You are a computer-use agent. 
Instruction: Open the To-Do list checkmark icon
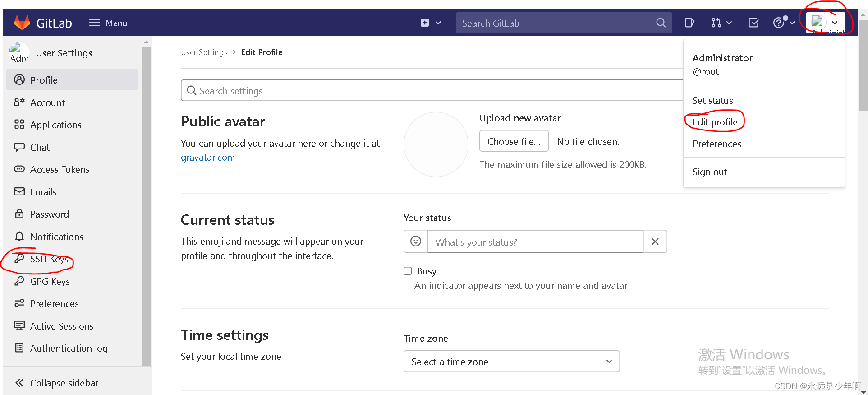[753, 23]
